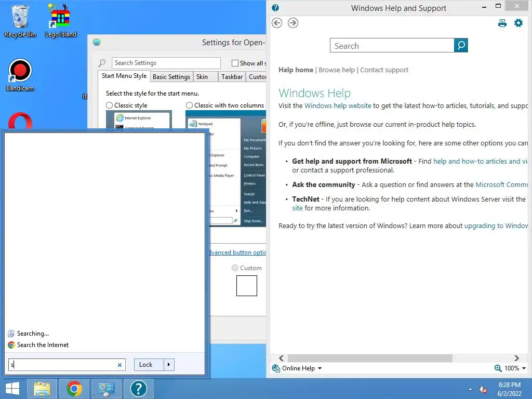This screenshot has width=532, height=399.
Task: Clear the start menu search text
Action: (x=120, y=365)
